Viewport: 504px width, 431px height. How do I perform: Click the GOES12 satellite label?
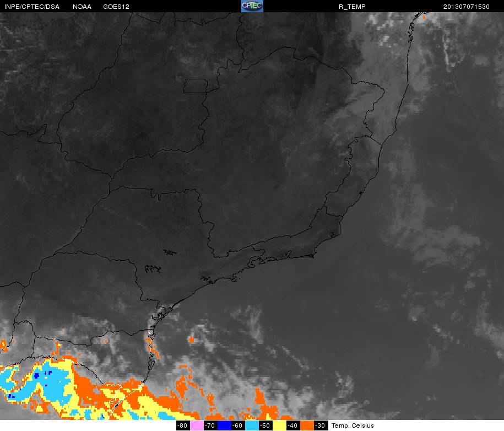point(116,7)
